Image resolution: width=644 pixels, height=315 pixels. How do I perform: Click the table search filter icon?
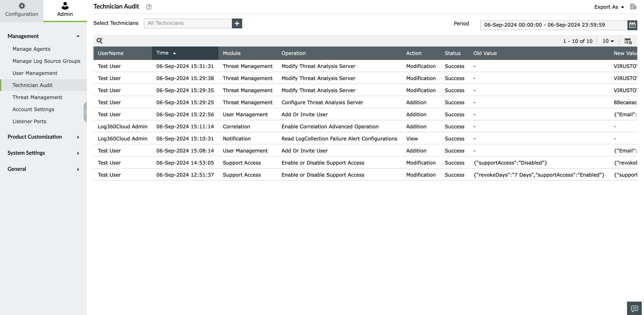pyautogui.click(x=100, y=41)
